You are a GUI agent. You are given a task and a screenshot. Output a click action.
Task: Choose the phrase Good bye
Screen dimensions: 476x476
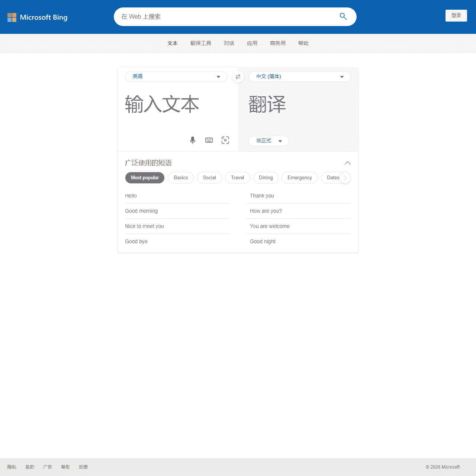click(177, 241)
